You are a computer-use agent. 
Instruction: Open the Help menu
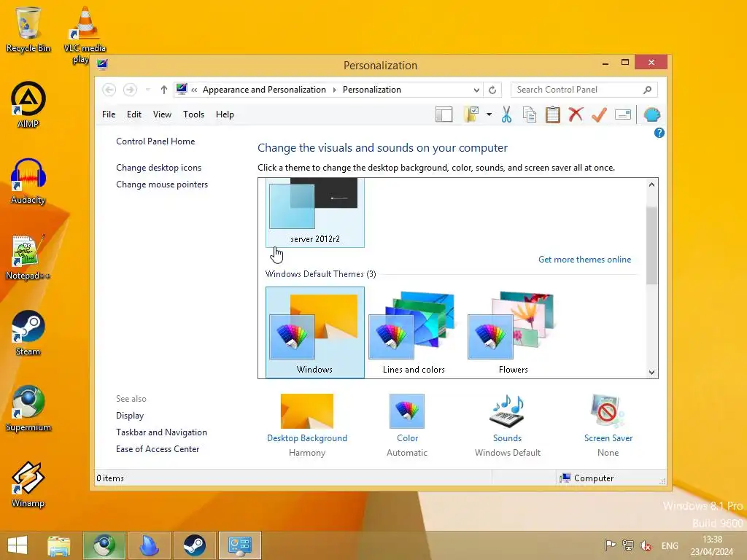(x=225, y=114)
